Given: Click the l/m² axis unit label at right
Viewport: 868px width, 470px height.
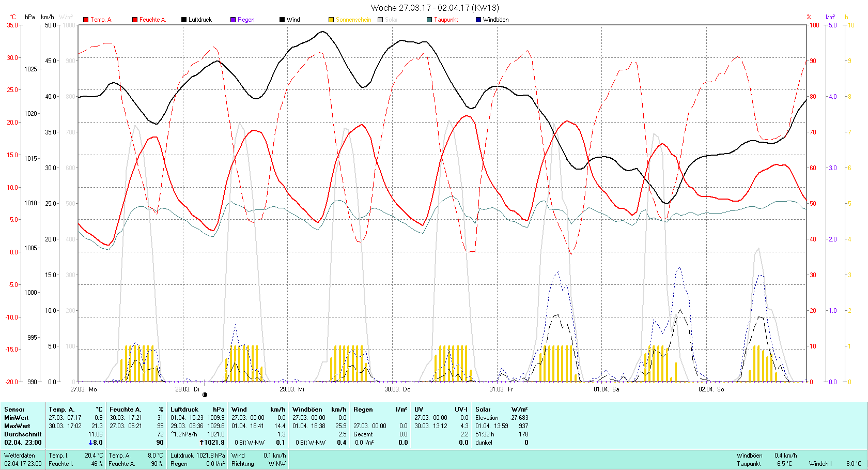Looking at the screenshot, I should click(x=830, y=17).
